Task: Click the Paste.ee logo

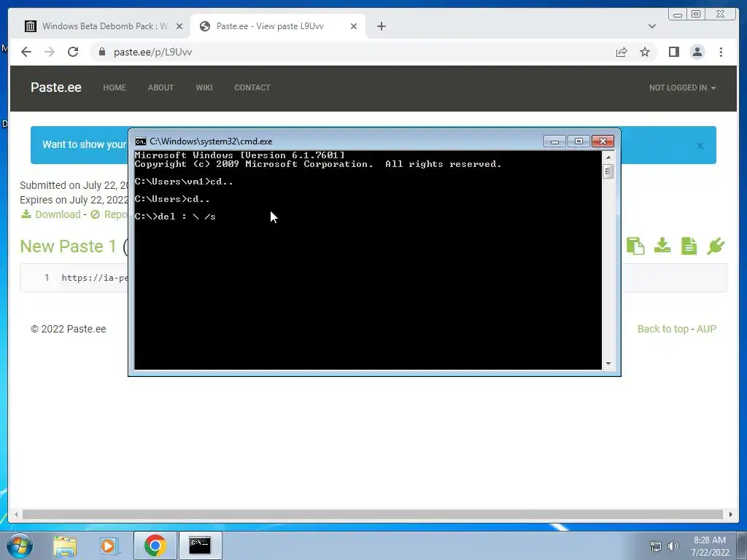Action: [x=55, y=87]
